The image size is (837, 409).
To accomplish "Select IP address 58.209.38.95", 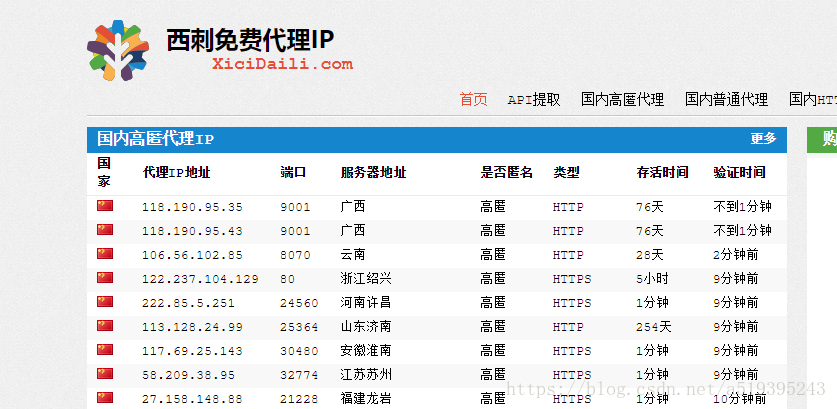I will coord(188,375).
